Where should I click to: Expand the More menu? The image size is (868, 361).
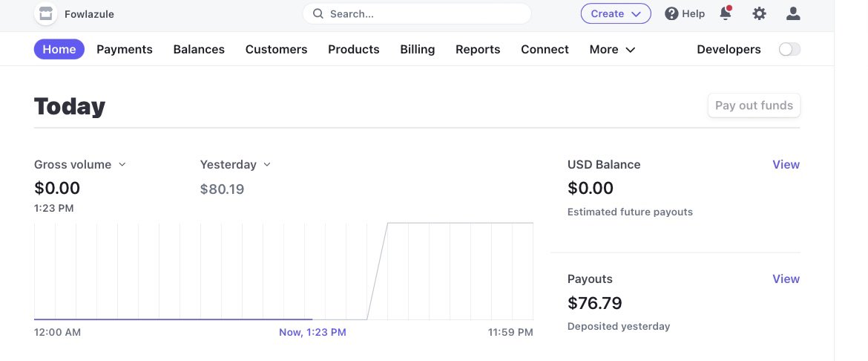pos(612,49)
